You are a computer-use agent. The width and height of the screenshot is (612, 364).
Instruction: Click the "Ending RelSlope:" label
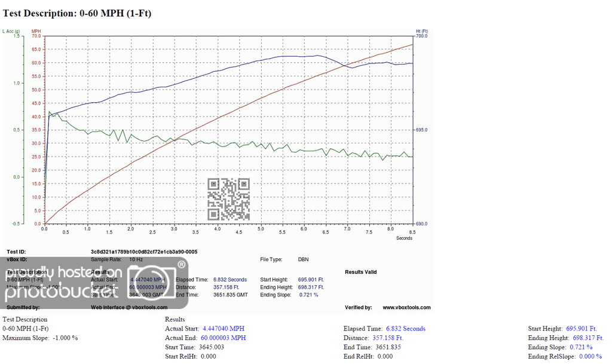(x=552, y=356)
